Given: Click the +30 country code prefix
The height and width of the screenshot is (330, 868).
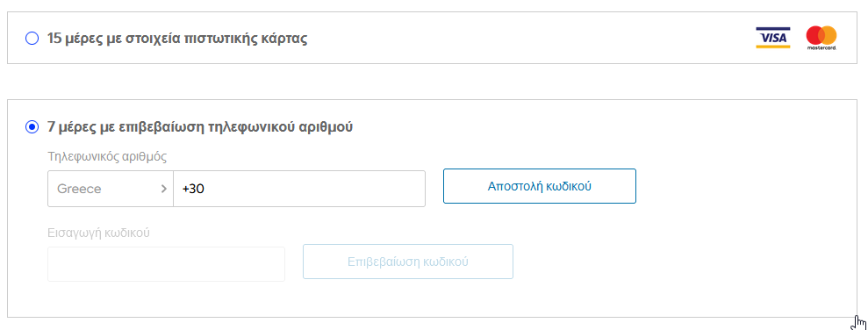Looking at the screenshot, I should (x=193, y=189).
